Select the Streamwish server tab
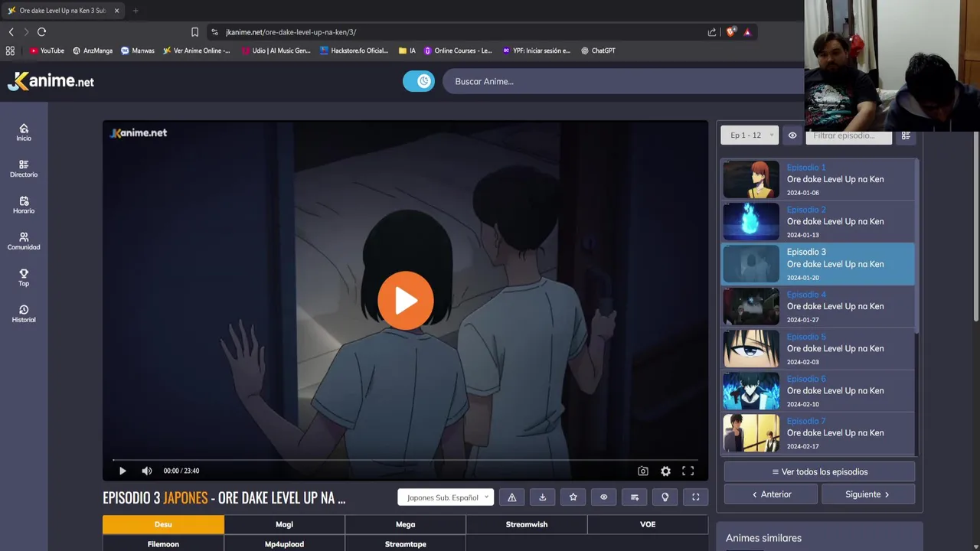This screenshot has width=980, height=551. point(527,524)
